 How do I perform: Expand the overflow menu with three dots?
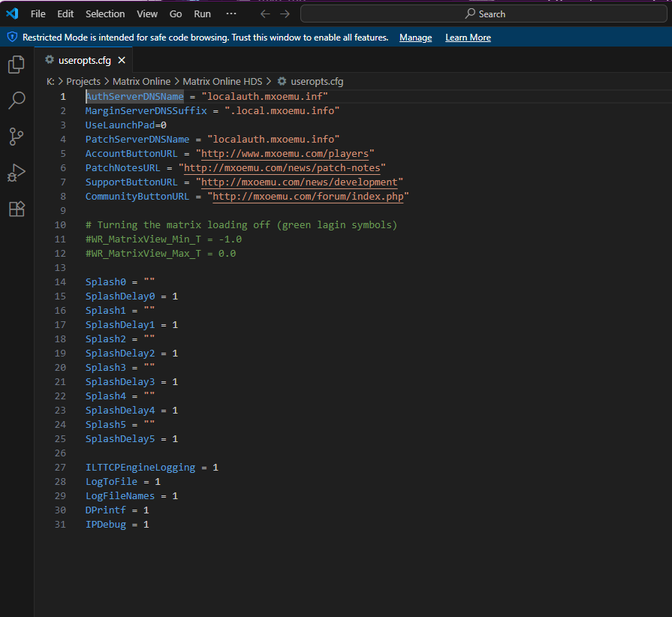point(231,14)
